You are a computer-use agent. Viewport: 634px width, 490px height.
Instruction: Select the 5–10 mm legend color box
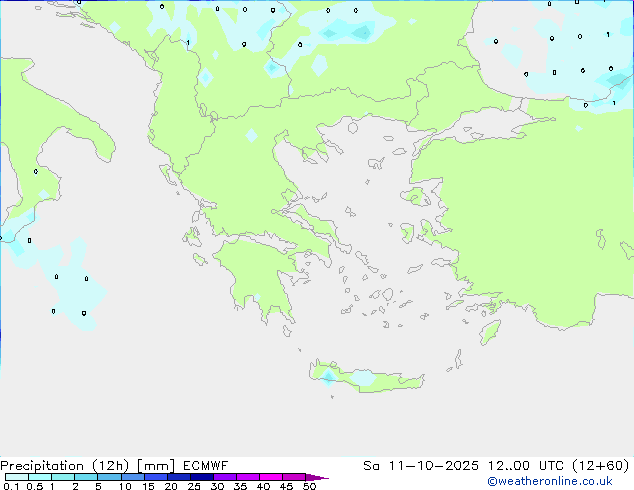pos(110,477)
